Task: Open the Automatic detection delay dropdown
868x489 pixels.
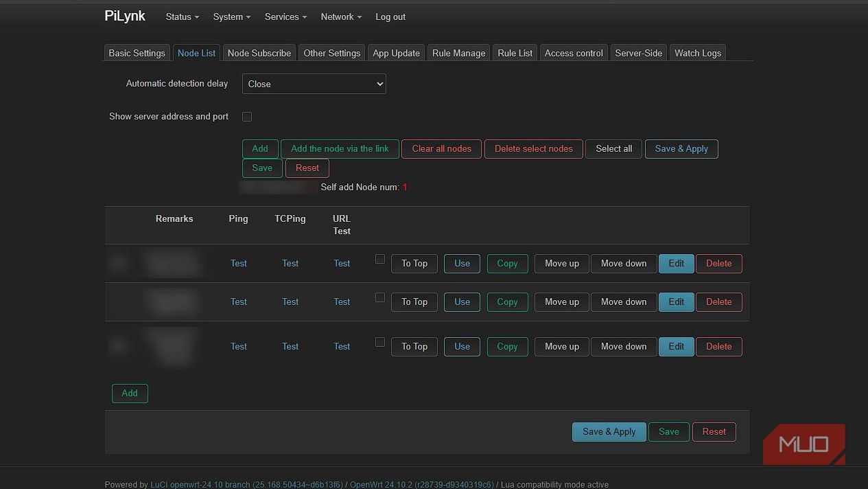Action: click(x=314, y=84)
